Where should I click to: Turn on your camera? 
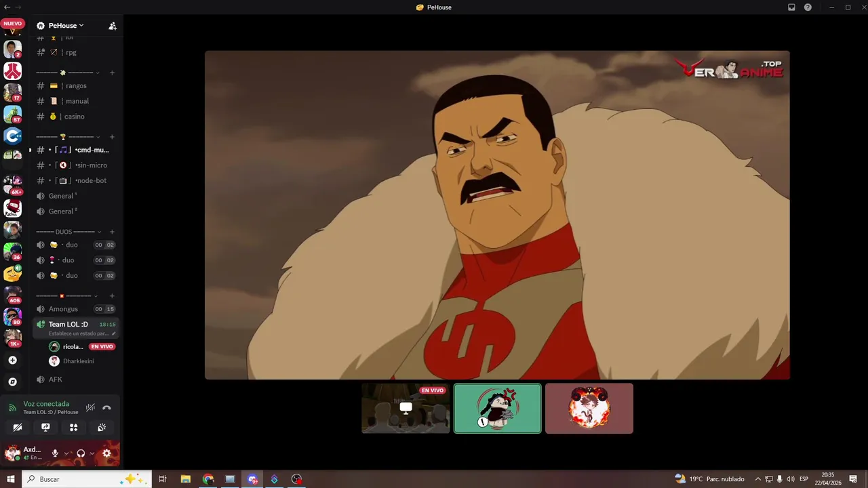pos(18,428)
